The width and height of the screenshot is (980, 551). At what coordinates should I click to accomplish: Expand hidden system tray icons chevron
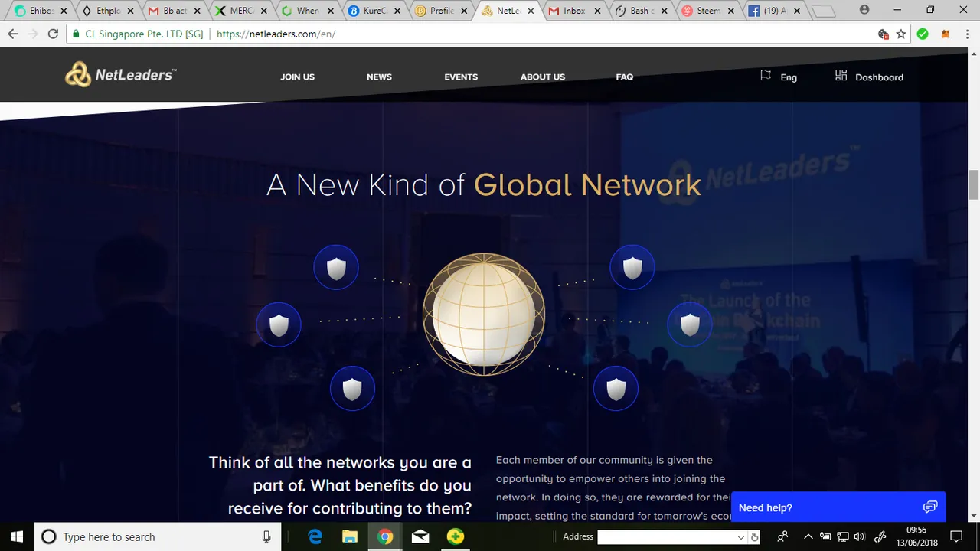pos(808,536)
